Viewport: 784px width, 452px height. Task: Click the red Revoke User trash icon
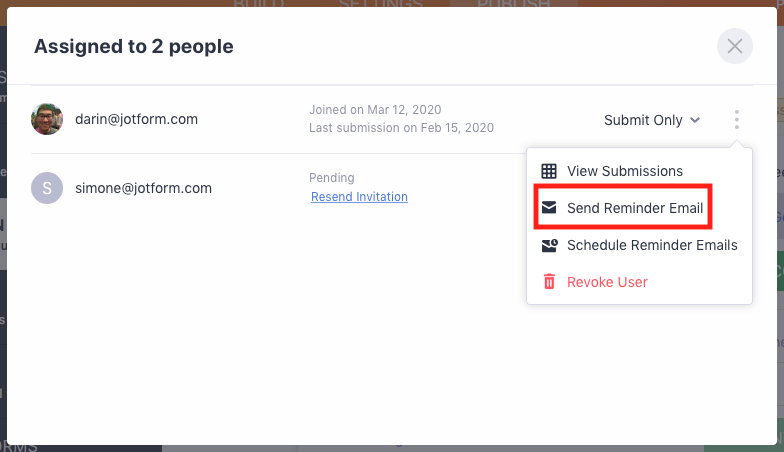[x=549, y=282]
